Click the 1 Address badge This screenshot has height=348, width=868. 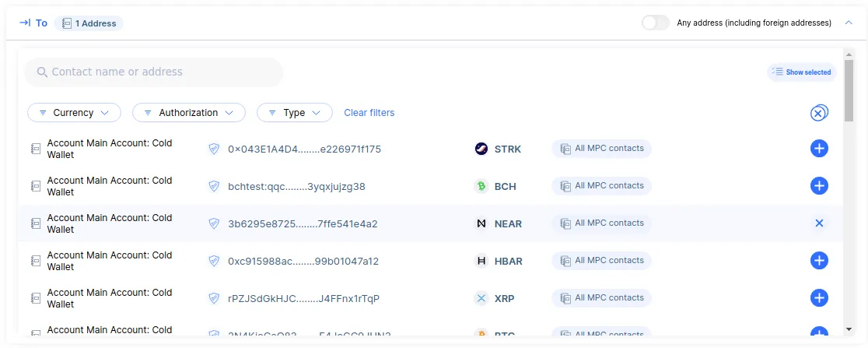point(89,23)
